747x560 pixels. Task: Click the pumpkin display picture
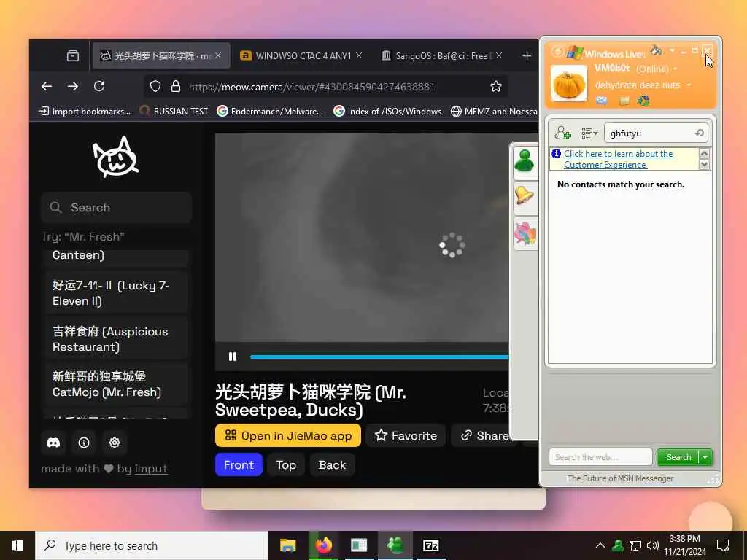coord(569,83)
